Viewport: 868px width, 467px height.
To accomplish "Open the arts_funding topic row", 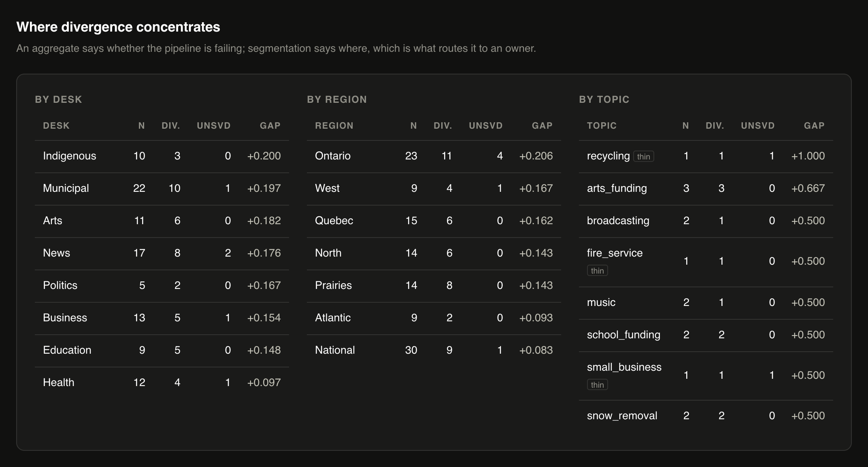I will (706, 189).
